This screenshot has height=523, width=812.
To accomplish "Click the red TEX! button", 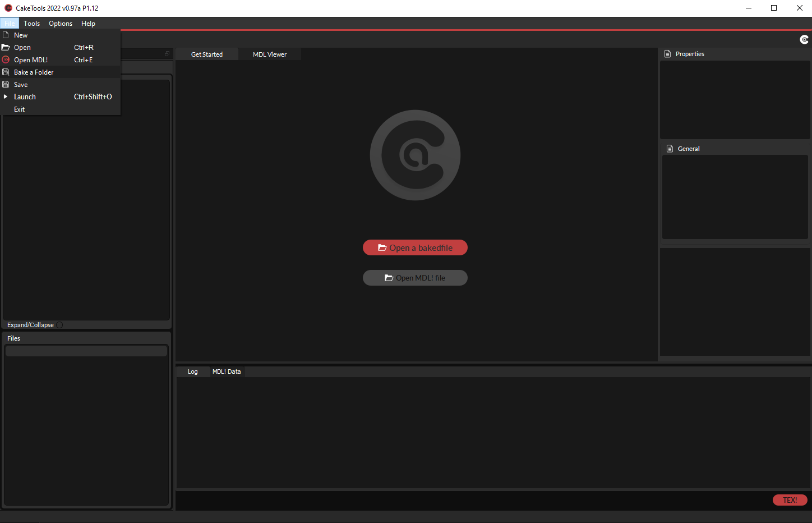I will click(x=790, y=500).
